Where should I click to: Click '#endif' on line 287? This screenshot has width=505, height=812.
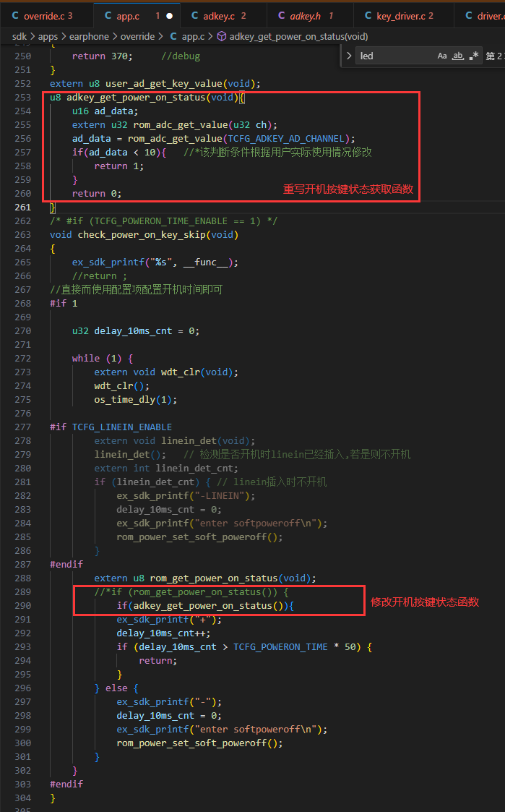click(66, 565)
